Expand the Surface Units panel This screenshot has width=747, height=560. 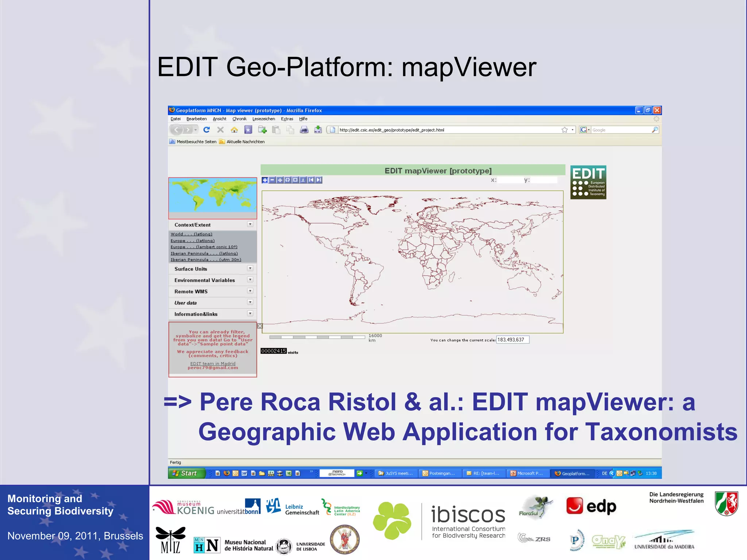pos(250,268)
